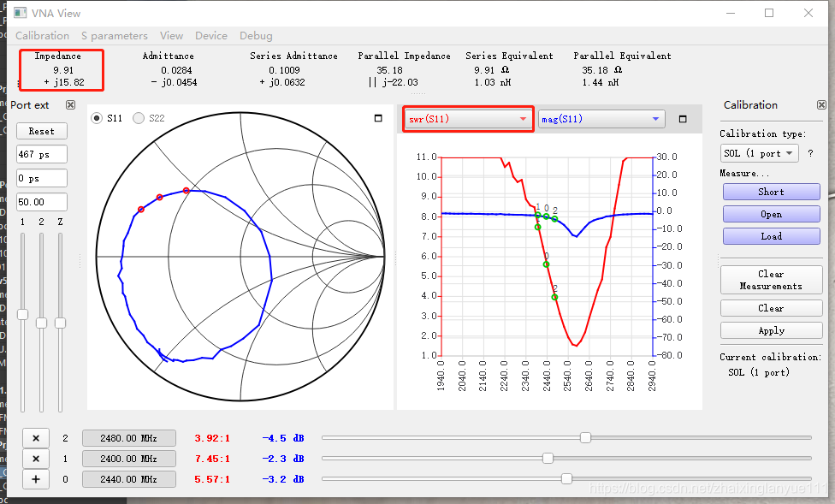This screenshot has width=835, height=504.
Task: Click marker 1 frequency 2400.00 MHz button
Action: (129, 459)
